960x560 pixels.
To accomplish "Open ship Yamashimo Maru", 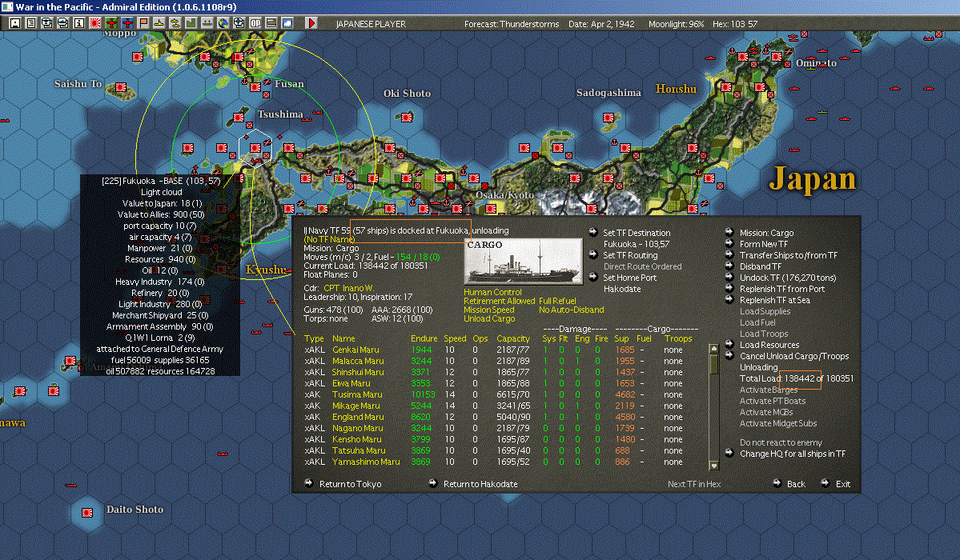I will tap(366, 462).
